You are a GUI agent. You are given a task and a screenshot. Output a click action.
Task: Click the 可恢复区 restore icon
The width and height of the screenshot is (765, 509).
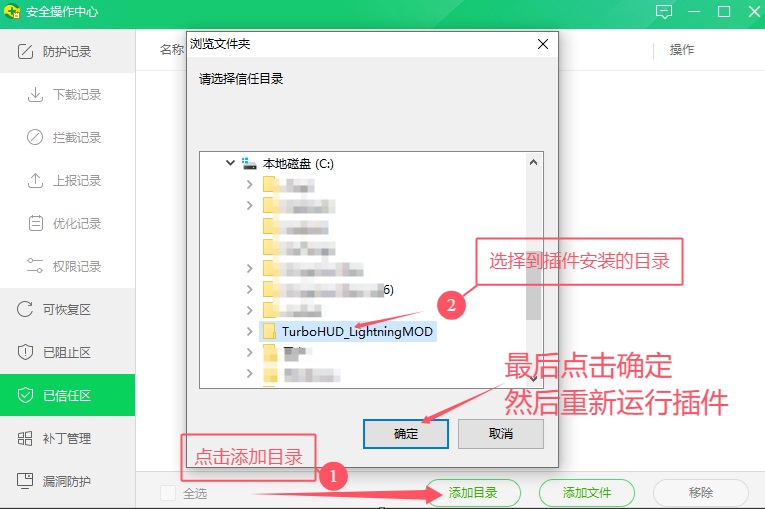click(x=26, y=310)
